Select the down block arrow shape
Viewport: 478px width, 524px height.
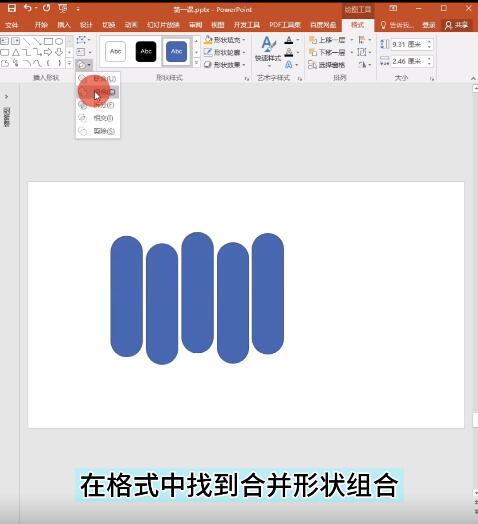pyautogui.click(x=59, y=52)
